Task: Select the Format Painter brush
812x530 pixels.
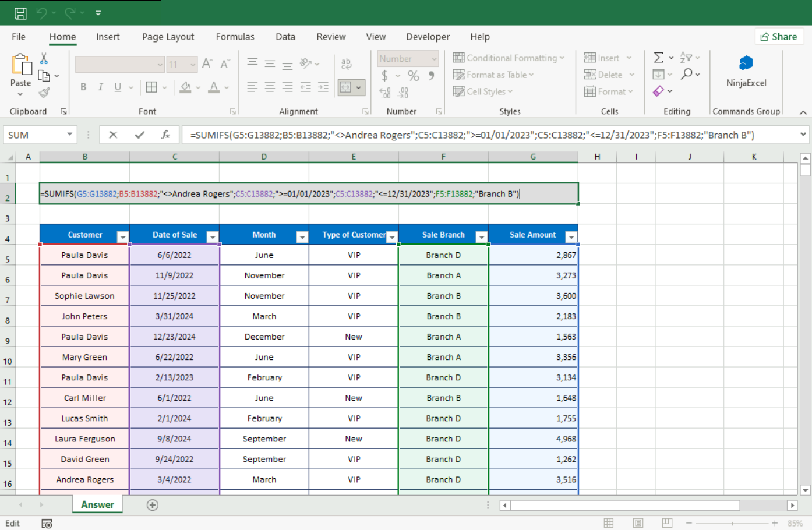Action: 44,93
